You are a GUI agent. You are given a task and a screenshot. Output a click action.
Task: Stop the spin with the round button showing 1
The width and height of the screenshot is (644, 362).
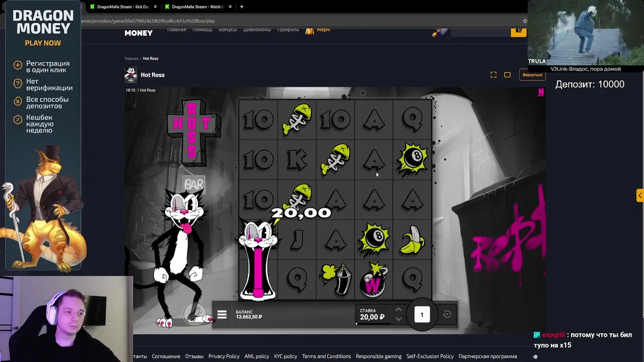422,315
